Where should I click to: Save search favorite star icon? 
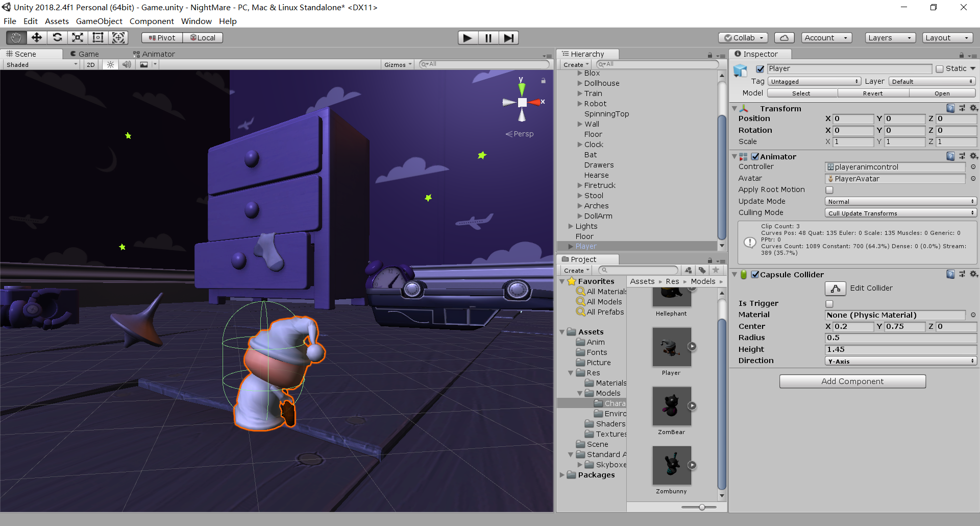[x=716, y=270]
